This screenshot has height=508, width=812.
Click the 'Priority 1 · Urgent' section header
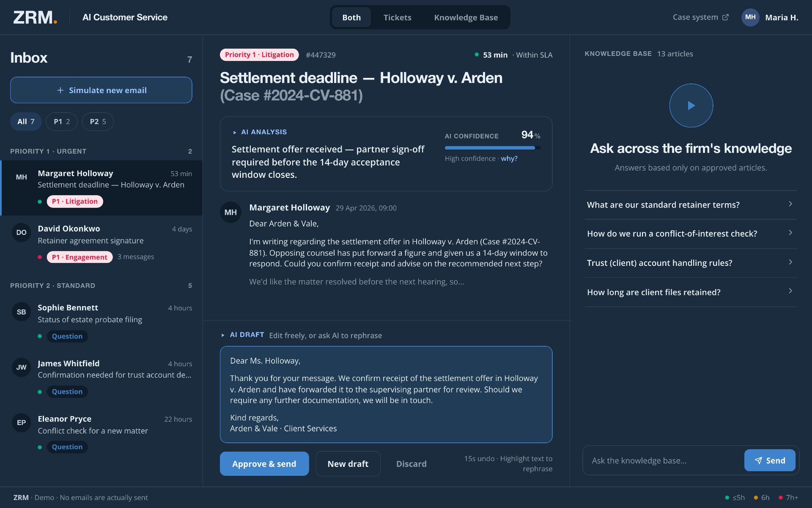tap(48, 151)
